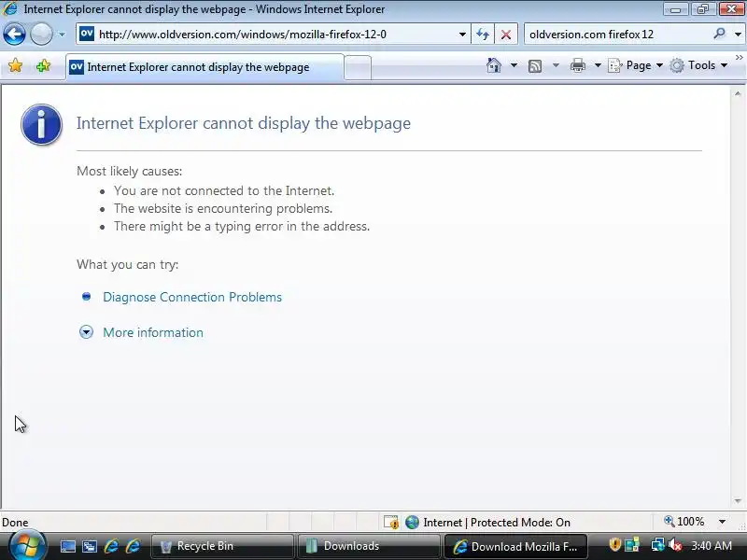Screen dimensions: 747x560
Task: Click Switch between windows quick launch icon
Action: [90, 546]
